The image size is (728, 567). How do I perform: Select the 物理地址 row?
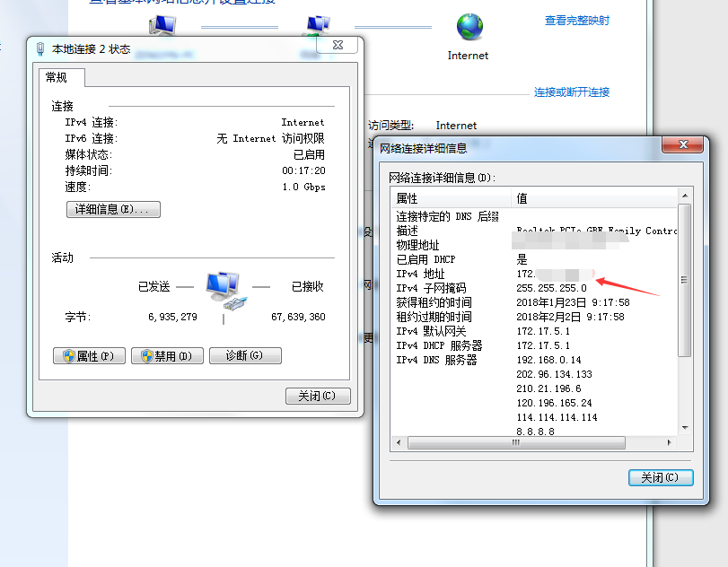pyautogui.click(x=534, y=245)
